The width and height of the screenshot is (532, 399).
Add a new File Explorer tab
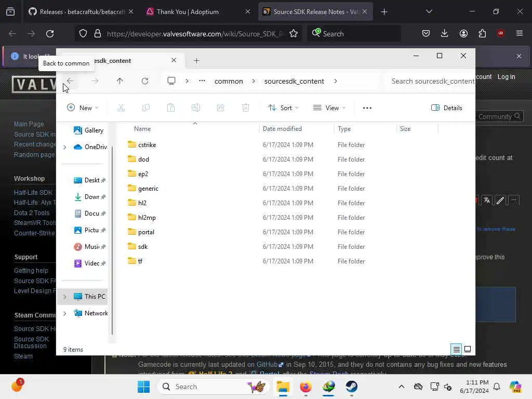pos(196,61)
